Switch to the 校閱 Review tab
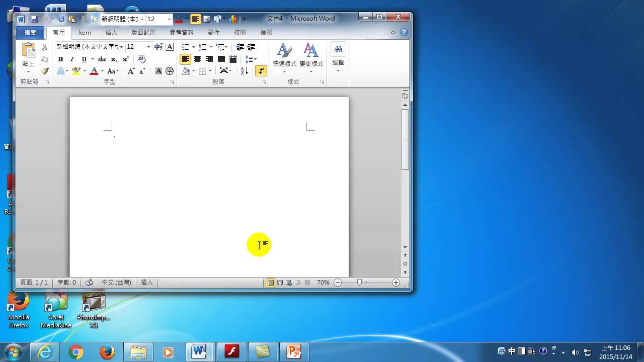Image resolution: width=644 pixels, height=362 pixels. [x=240, y=32]
